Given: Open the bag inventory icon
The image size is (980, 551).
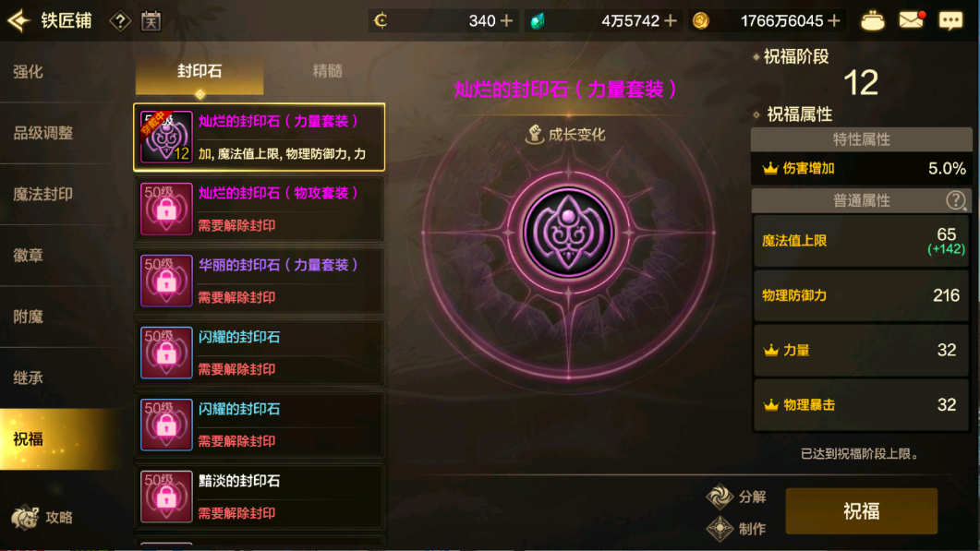Looking at the screenshot, I should [873, 20].
